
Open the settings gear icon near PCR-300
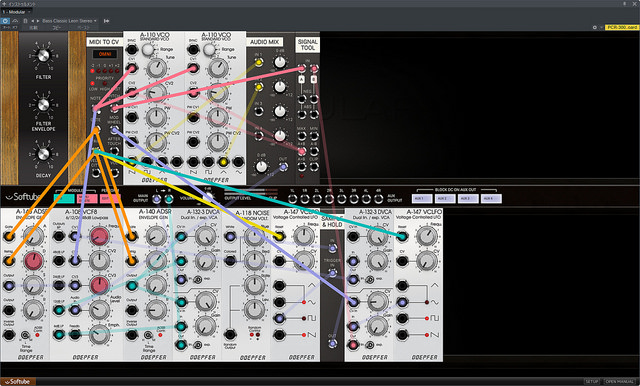coord(595,27)
